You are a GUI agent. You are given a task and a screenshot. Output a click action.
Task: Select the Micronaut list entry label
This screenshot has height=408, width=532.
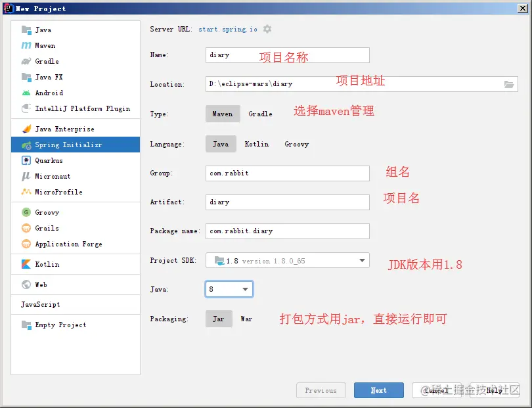(53, 176)
